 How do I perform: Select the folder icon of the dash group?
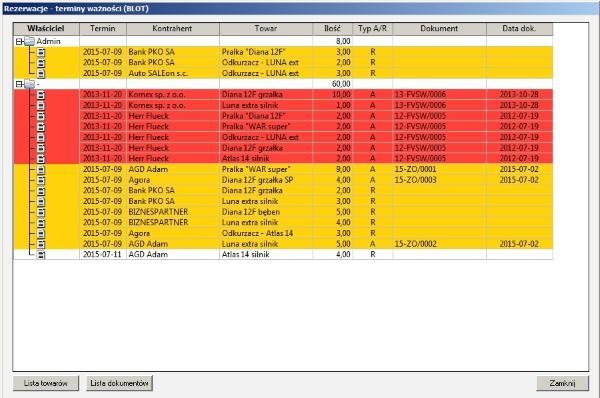click(x=29, y=84)
